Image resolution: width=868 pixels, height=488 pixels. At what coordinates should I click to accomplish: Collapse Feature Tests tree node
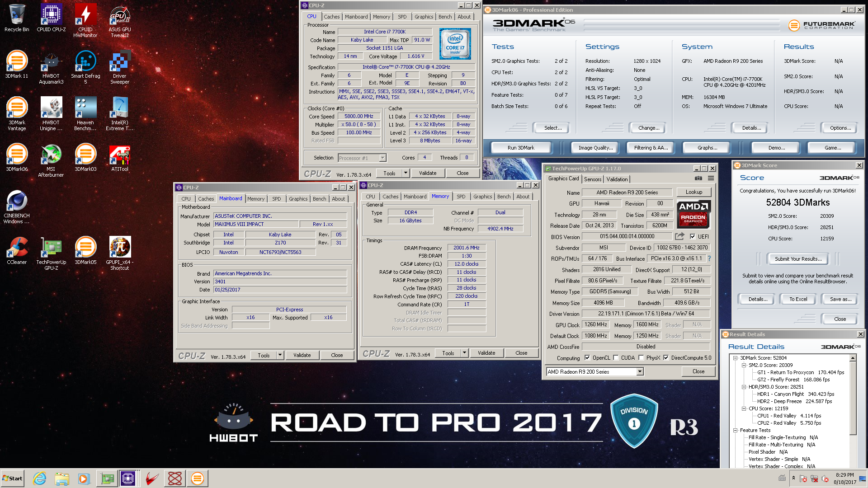click(x=736, y=430)
